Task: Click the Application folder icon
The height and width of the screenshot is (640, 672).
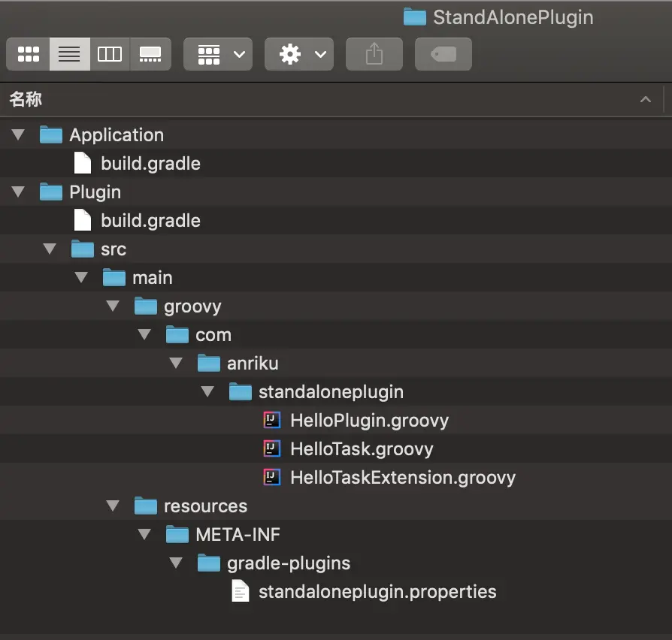Action: (x=51, y=134)
